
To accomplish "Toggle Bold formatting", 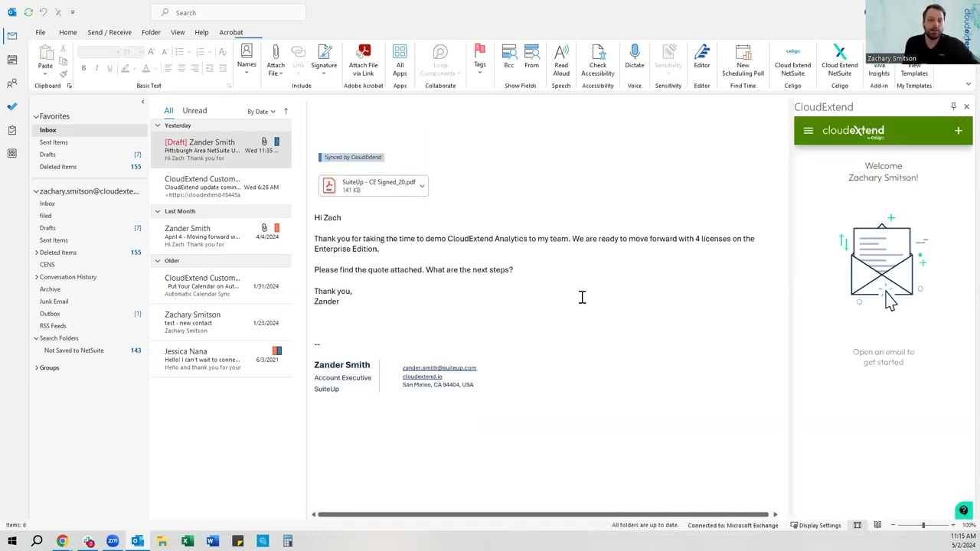I will tap(83, 68).
